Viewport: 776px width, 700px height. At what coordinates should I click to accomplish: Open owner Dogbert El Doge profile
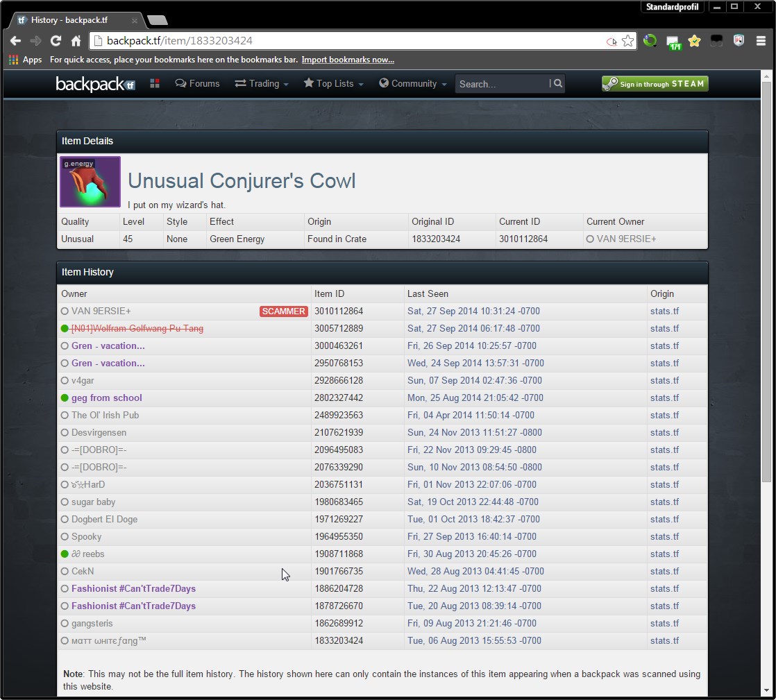pos(104,519)
